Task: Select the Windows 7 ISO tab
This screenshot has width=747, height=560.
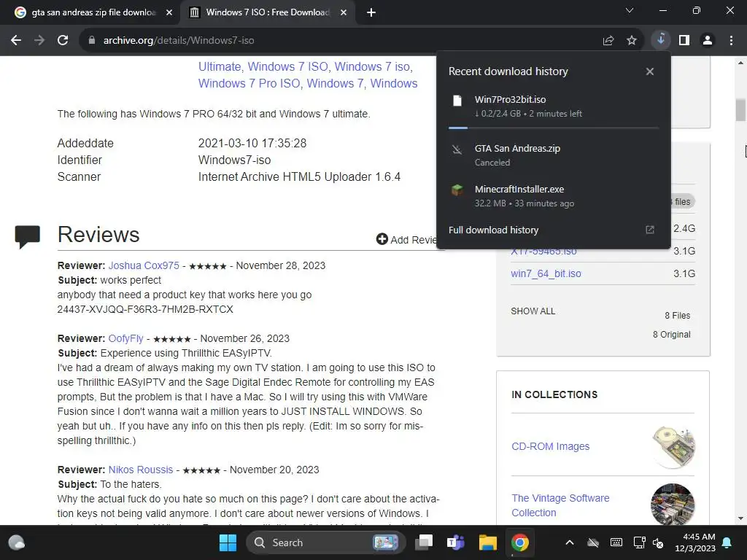Action: [x=268, y=12]
